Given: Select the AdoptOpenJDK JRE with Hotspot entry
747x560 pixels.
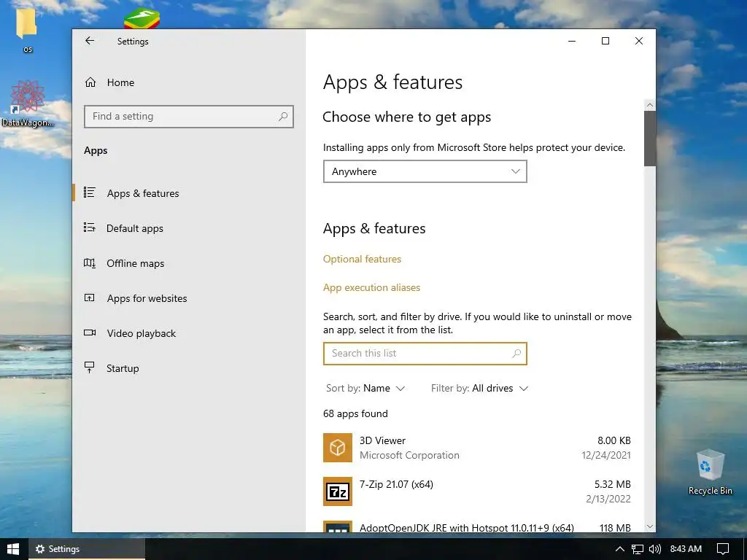Looking at the screenshot, I should [x=477, y=526].
